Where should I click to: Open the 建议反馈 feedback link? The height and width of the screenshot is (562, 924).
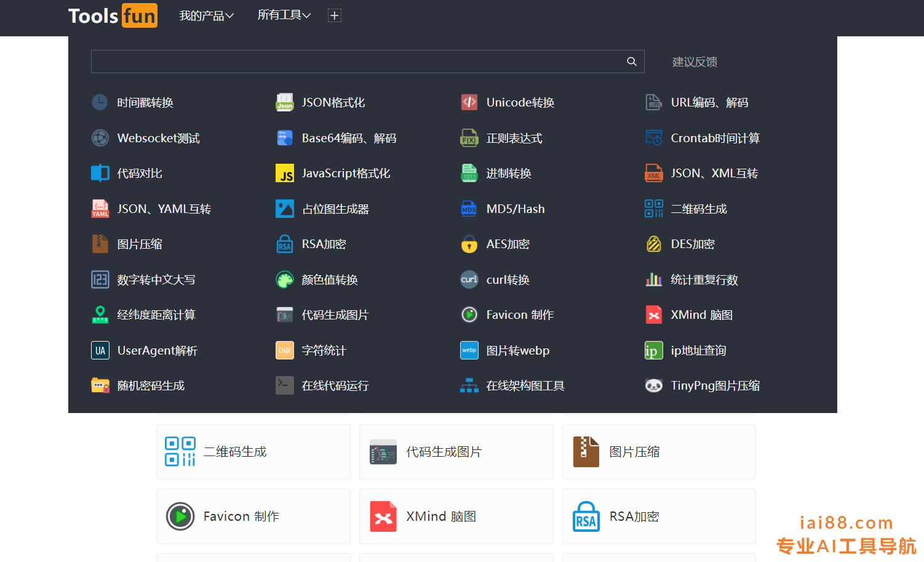695,62
